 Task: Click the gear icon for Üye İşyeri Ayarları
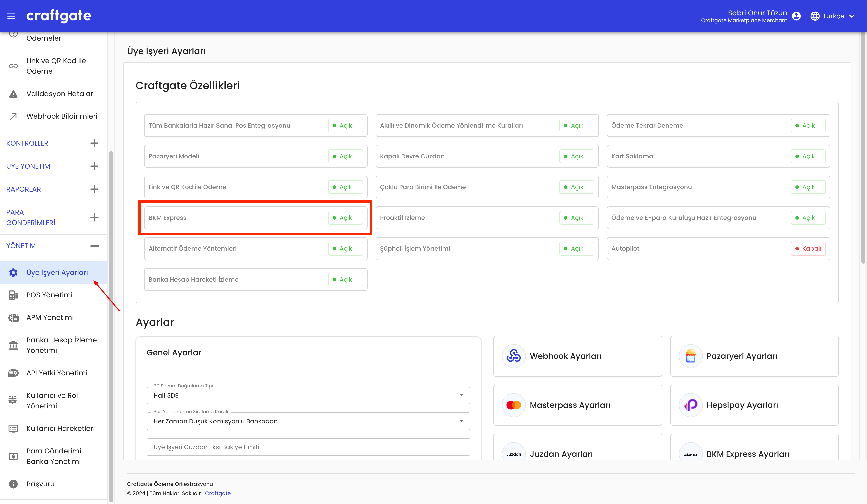click(13, 273)
